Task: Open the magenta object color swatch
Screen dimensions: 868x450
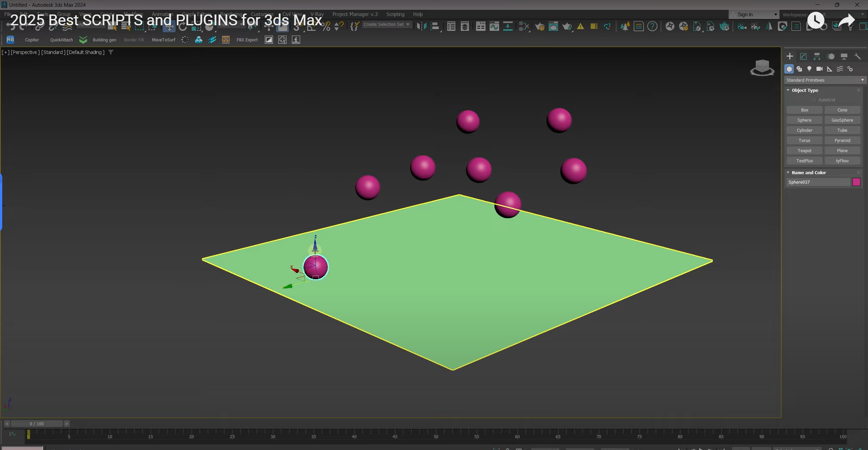Action: 856,182
